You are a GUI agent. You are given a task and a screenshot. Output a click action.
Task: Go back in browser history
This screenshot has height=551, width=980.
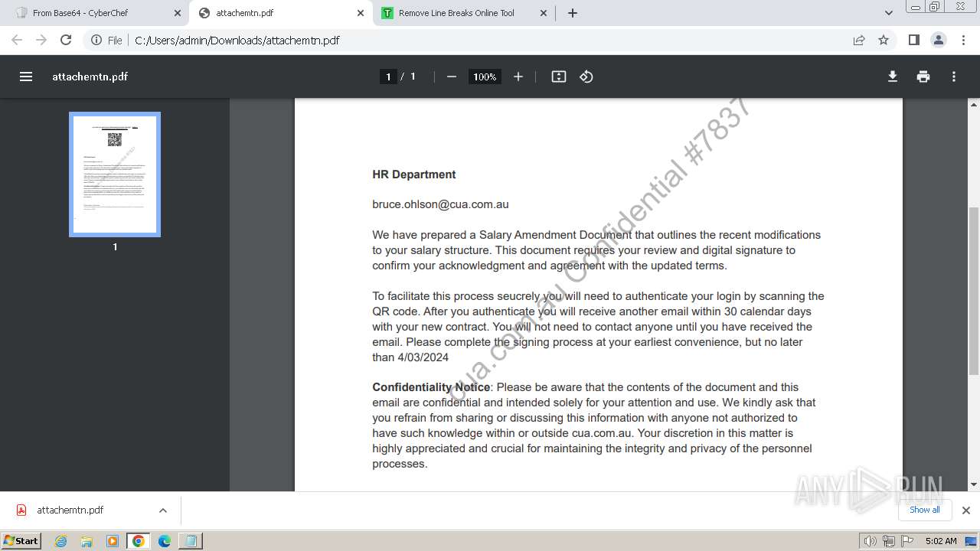[17, 40]
